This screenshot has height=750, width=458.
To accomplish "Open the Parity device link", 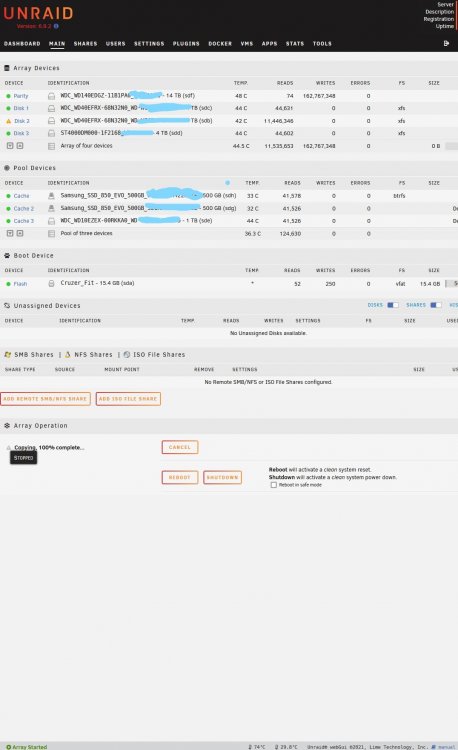I will click(x=21, y=96).
